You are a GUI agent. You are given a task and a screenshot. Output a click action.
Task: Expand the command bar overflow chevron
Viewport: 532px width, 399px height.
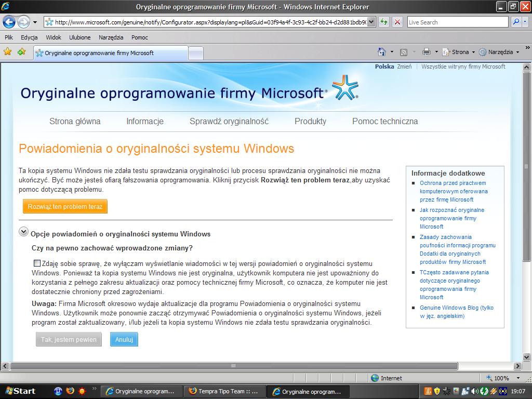coord(528,48)
